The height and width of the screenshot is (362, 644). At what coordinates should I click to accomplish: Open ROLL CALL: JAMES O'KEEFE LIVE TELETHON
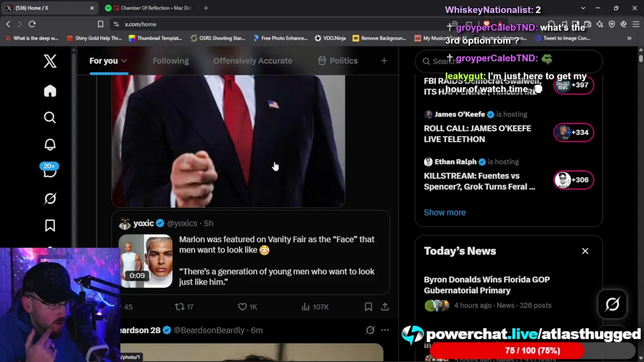(x=477, y=134)
